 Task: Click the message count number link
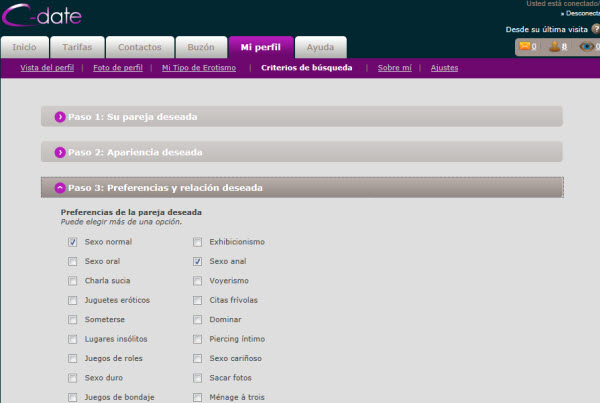pos(534,47)
